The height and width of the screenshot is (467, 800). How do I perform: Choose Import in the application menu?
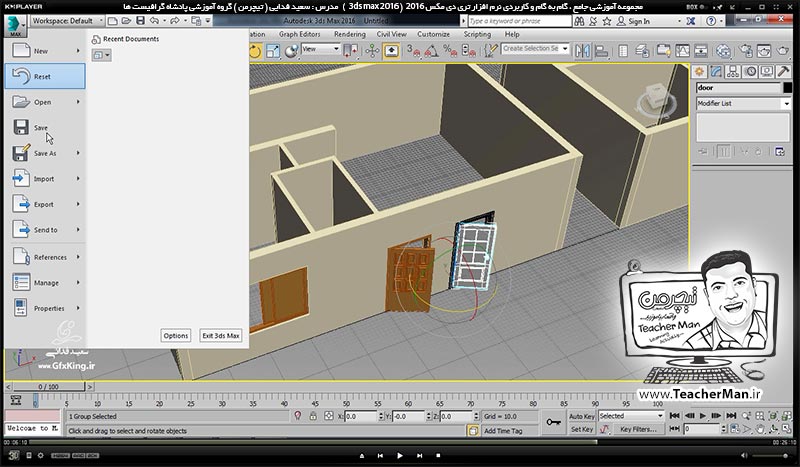[x=45, y=178]
